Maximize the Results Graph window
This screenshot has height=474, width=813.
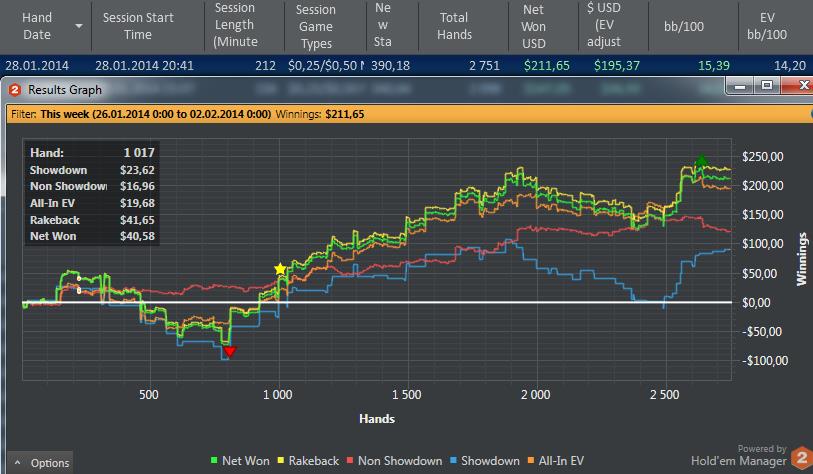(x=767, y=86)
